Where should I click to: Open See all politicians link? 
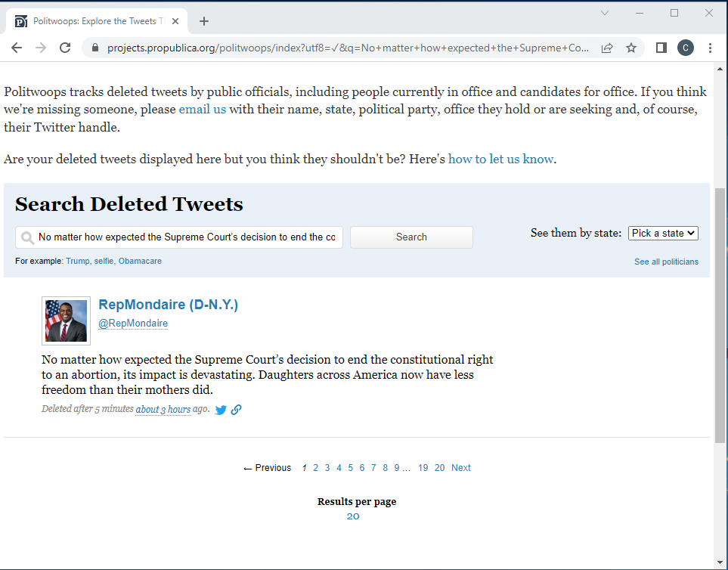(666, 262)
